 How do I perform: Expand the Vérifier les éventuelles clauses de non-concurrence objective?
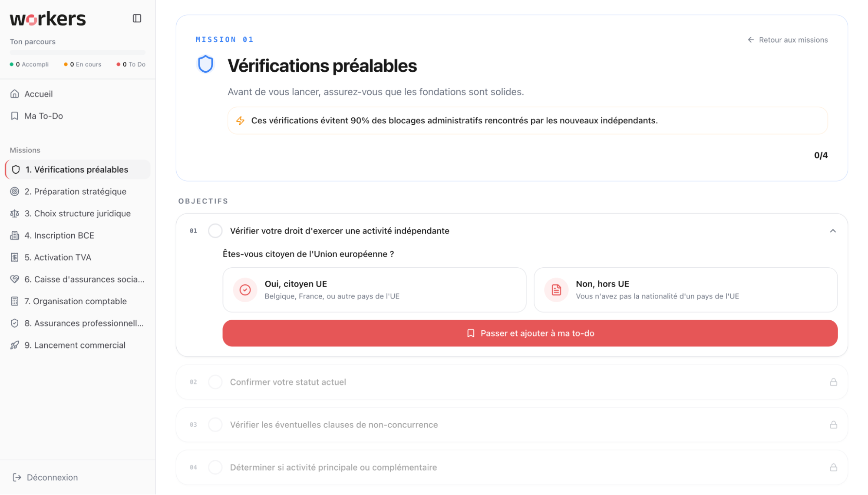point(333,425)
